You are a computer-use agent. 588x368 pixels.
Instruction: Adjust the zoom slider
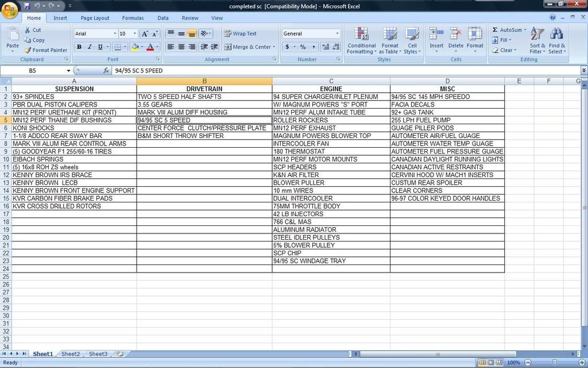coord(554,363)
